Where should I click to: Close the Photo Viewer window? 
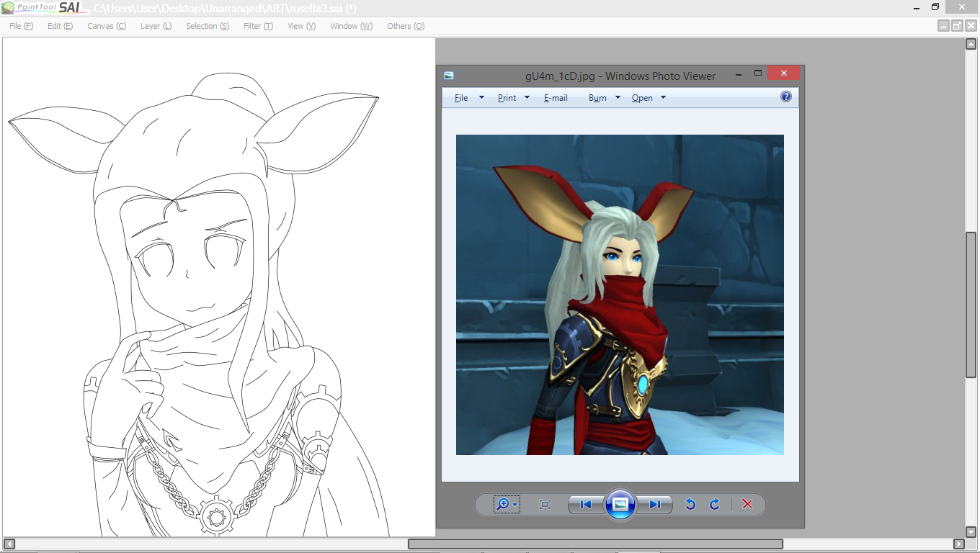(x=783, y=73)
